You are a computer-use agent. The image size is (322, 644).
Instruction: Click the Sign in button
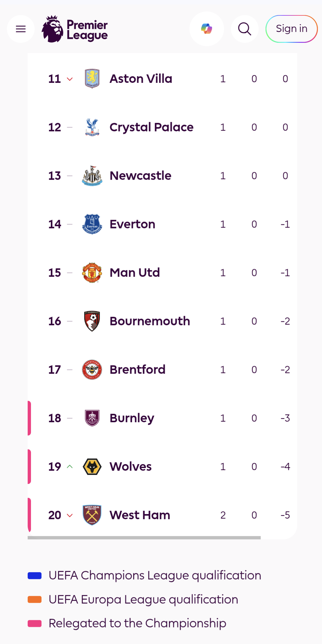[x=291, y=29]
